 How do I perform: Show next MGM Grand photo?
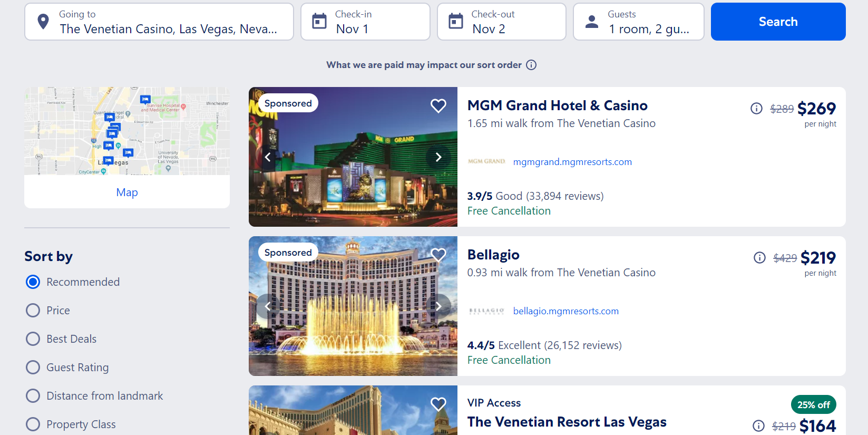pyautogui.click(x=438, y=157)
